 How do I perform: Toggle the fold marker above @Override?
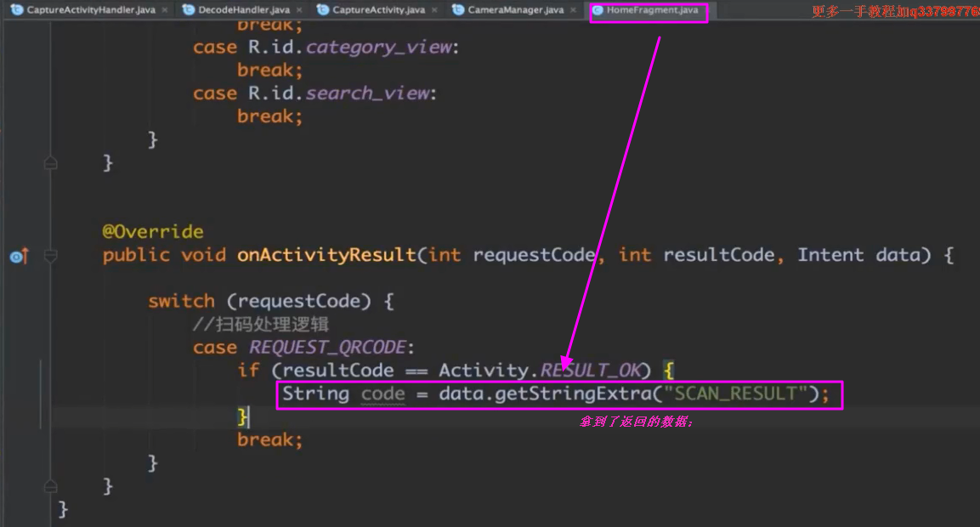pos(51,163)
